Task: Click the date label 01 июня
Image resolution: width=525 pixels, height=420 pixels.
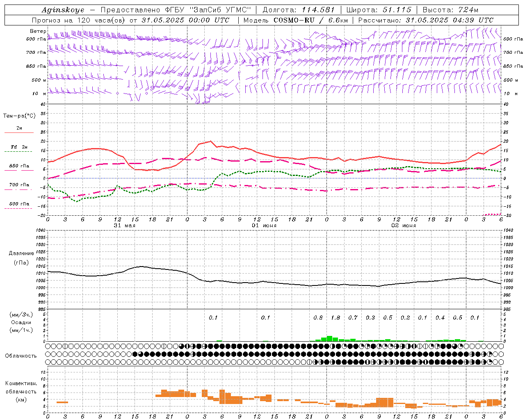Action: (264, 226)
